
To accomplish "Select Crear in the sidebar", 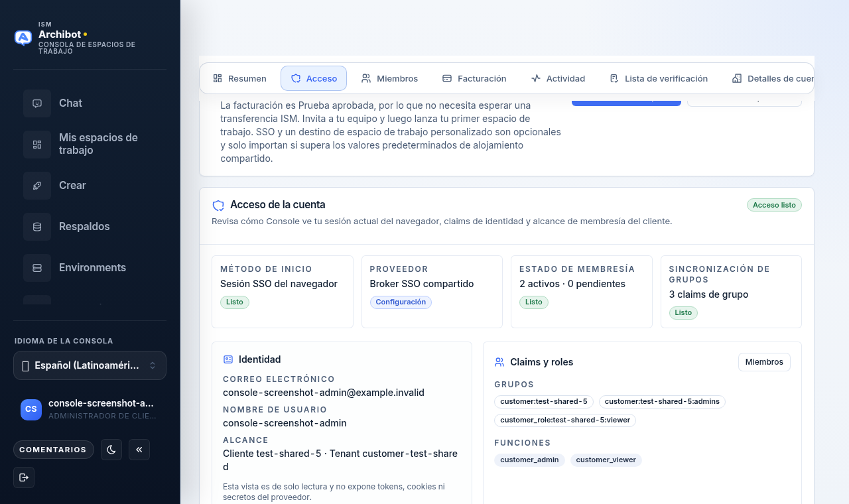I will (90, 186).
